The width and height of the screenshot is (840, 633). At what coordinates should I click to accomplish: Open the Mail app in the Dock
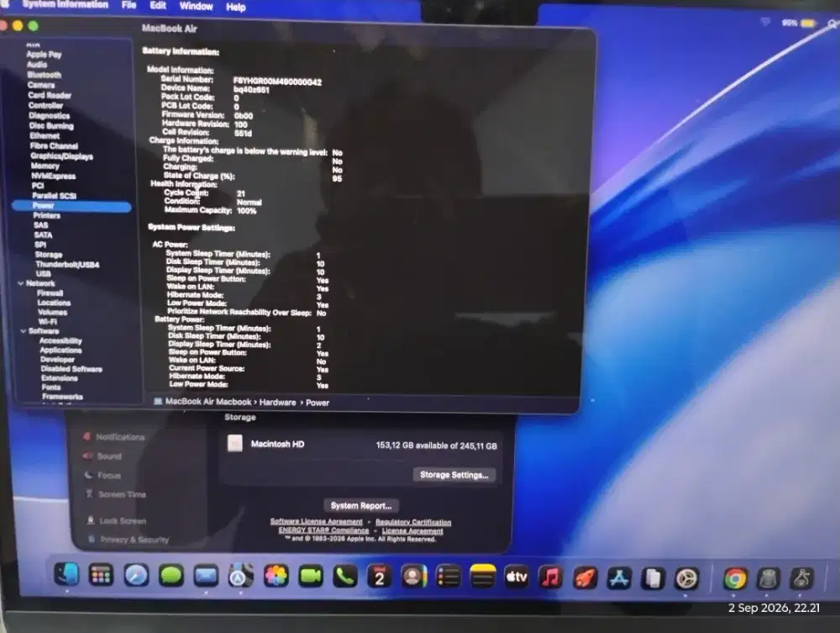click(206, 577)
